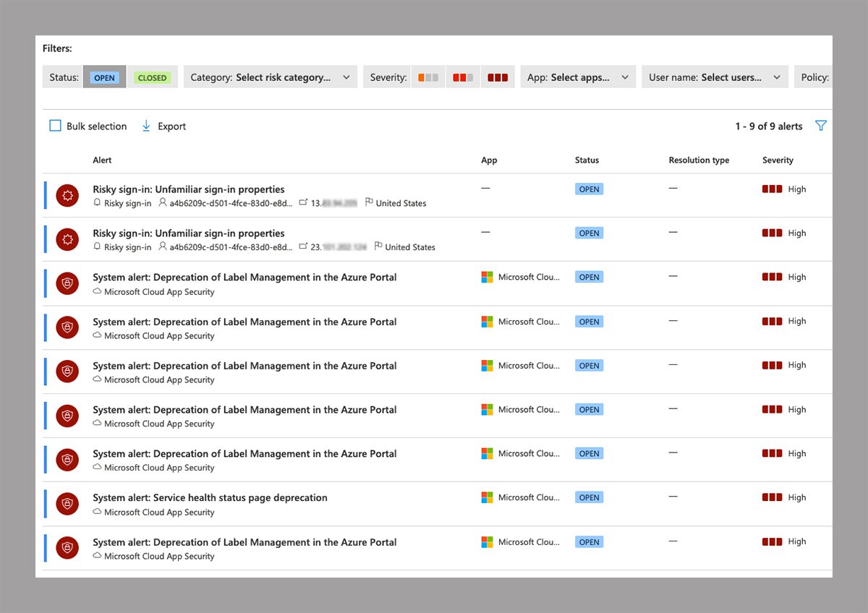Screen dimensions: 868x613
Task: Select the high severity red filter swatch
Action: point(498,77)
